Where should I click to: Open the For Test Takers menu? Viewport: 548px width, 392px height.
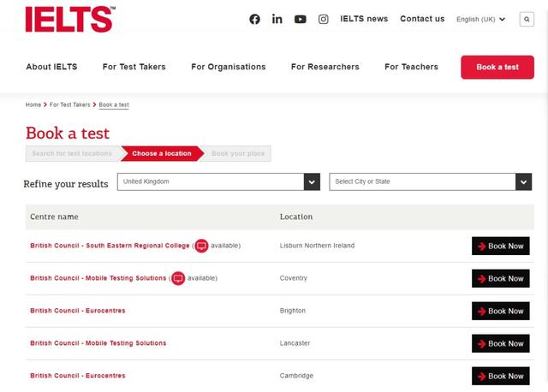[134, 67]
